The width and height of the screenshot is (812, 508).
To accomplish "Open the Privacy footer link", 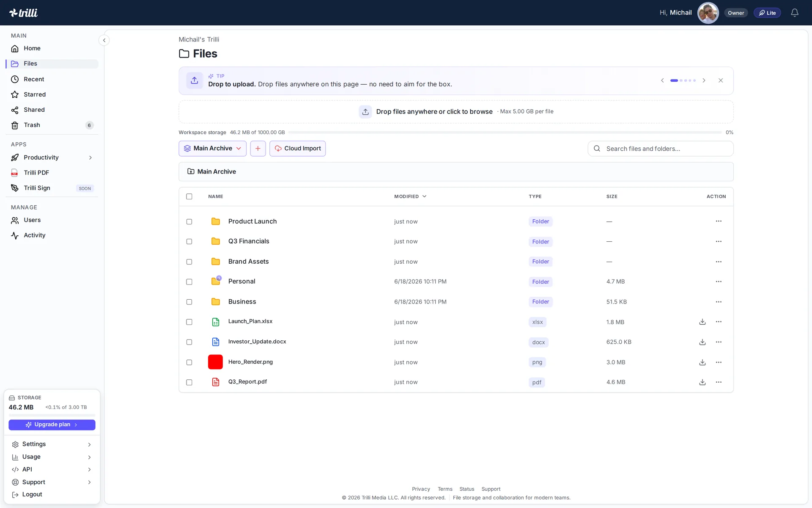I will click(x=421, y=489).
